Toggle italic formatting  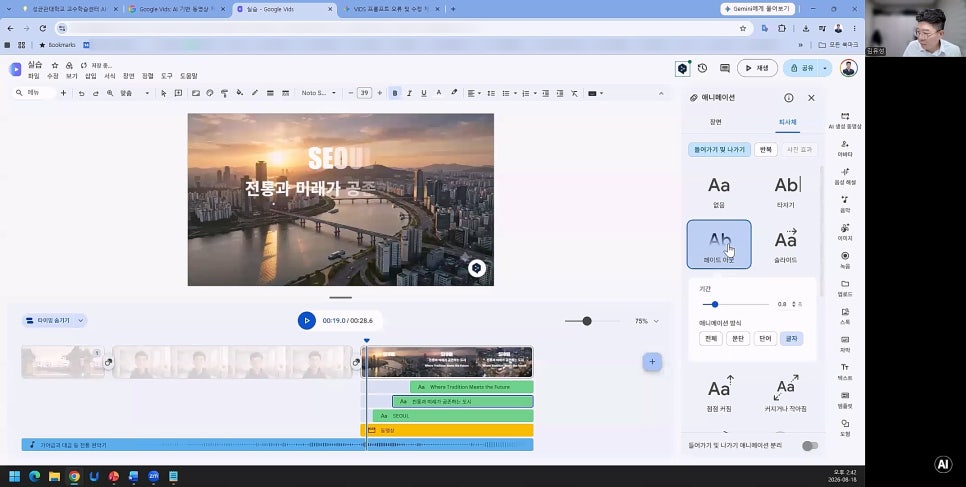point(409,93)
